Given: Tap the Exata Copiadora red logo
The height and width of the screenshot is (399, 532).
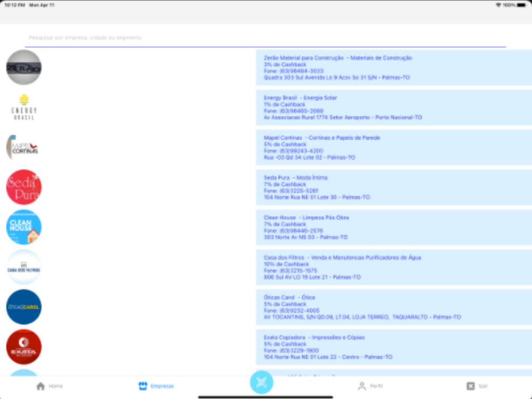Looking at the screenshot, I should 24,347.
